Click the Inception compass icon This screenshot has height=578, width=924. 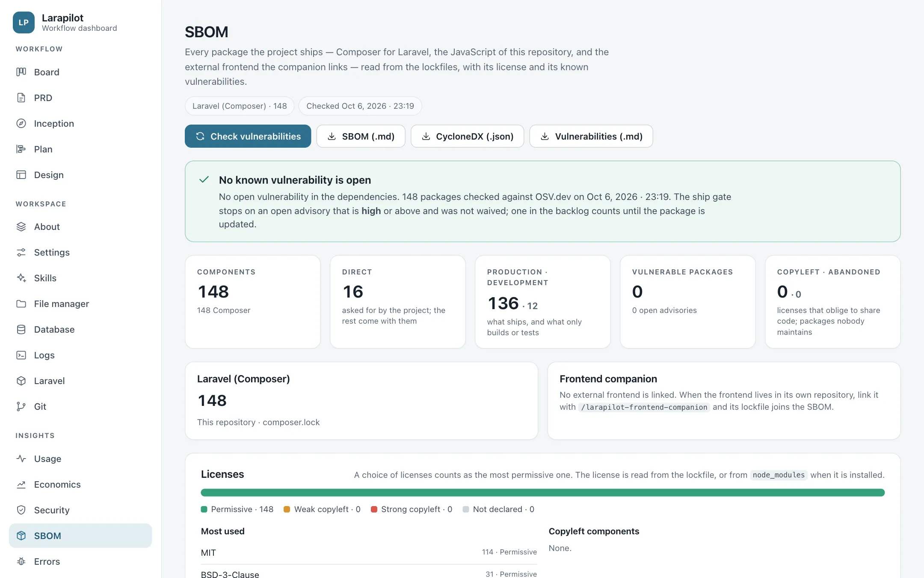[21, 123]
